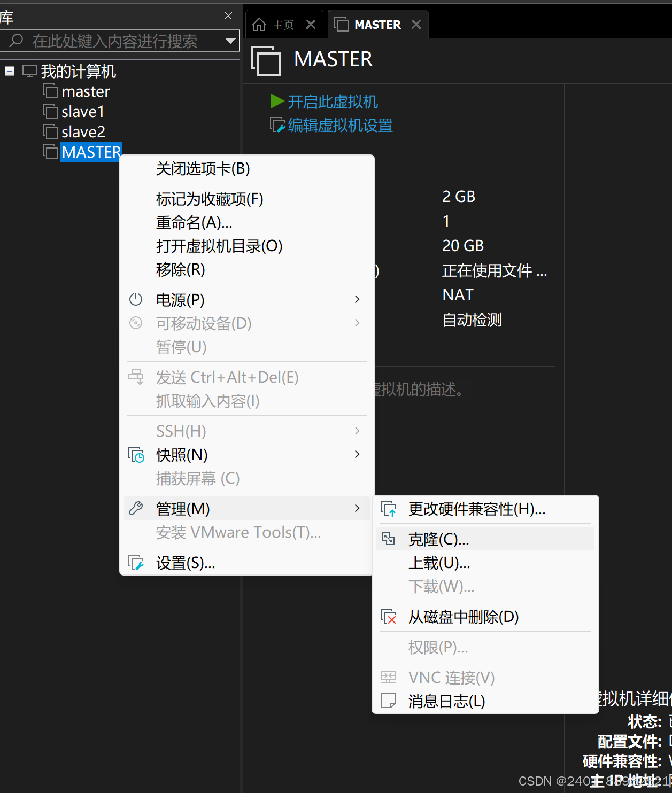Close the 主页 tab
The image size is (672, 793).
coord(311,25)
